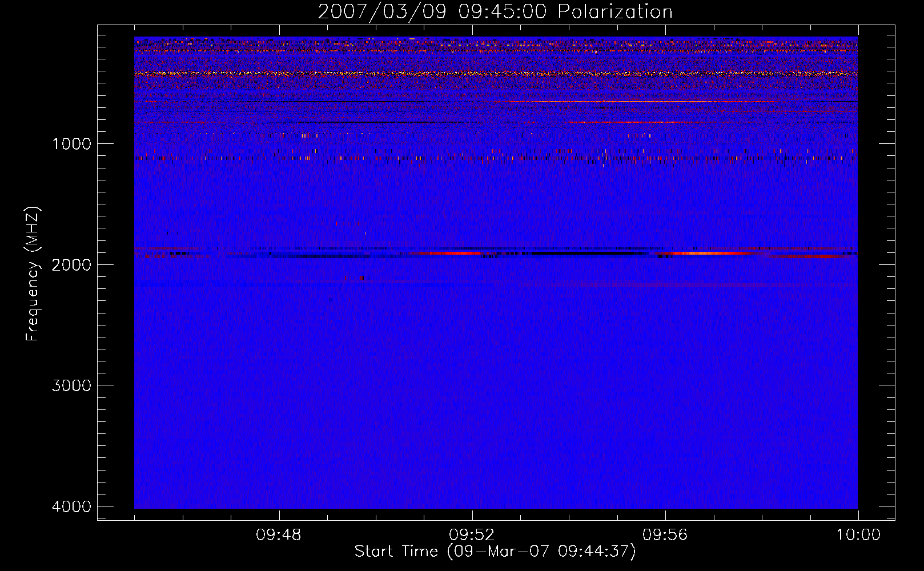The width and height of the screenshot is (924, 571).
Task: Click the 09:52 time tick label
Action: [x=472, y=535]
